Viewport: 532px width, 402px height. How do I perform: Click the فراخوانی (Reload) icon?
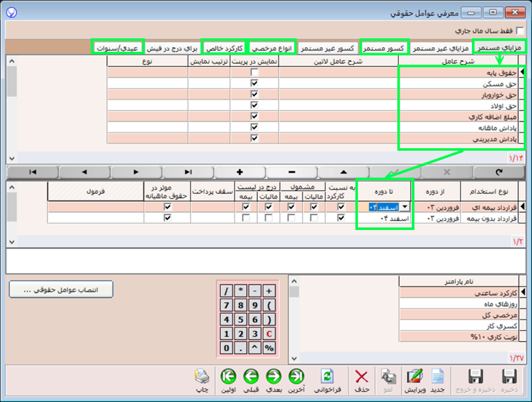coord(327,376)
